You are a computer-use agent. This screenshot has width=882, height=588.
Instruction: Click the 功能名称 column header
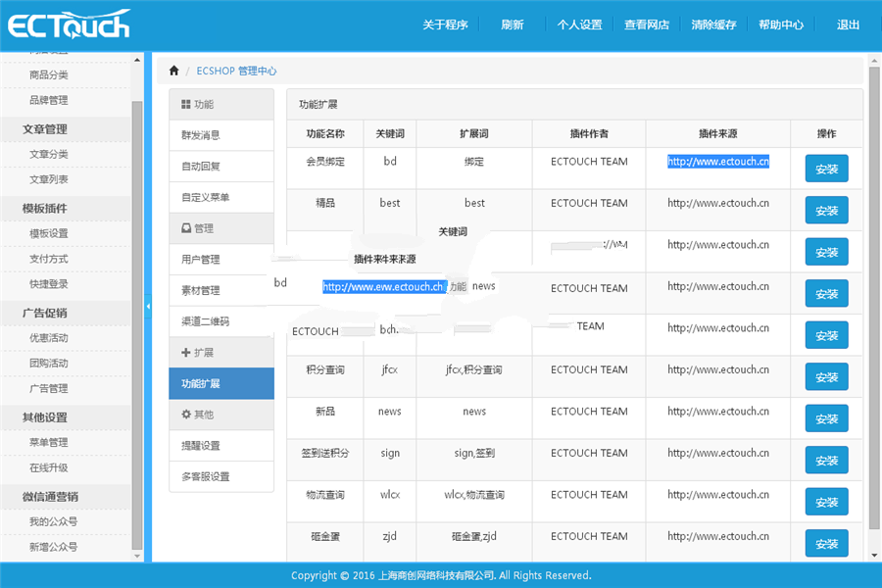coord(325,133)
